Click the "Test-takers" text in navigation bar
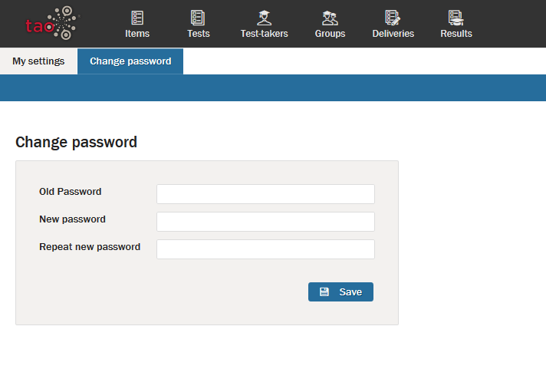The height and width of the screenshot is (392, 546). (264, 34)
